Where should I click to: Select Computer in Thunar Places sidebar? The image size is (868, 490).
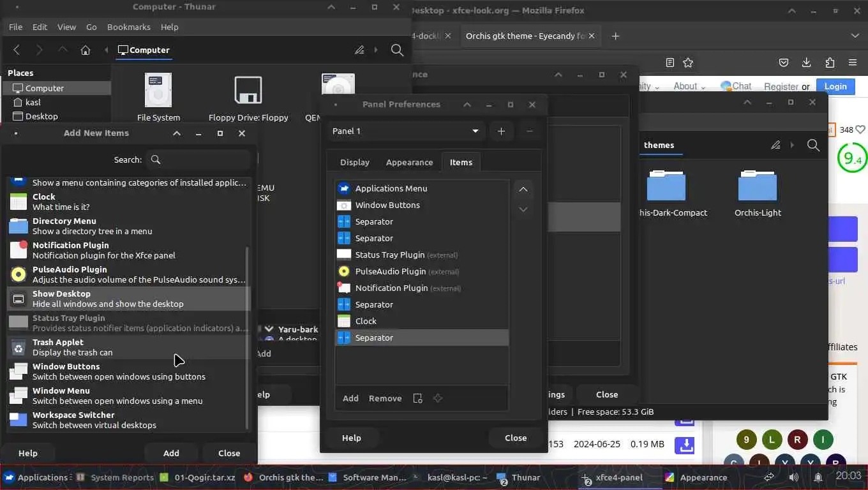(56, 88)
